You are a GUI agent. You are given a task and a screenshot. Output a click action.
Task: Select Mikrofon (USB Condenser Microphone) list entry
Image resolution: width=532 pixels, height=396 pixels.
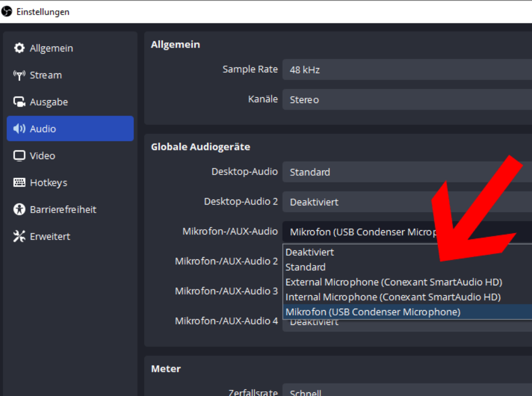coord(373,312)
